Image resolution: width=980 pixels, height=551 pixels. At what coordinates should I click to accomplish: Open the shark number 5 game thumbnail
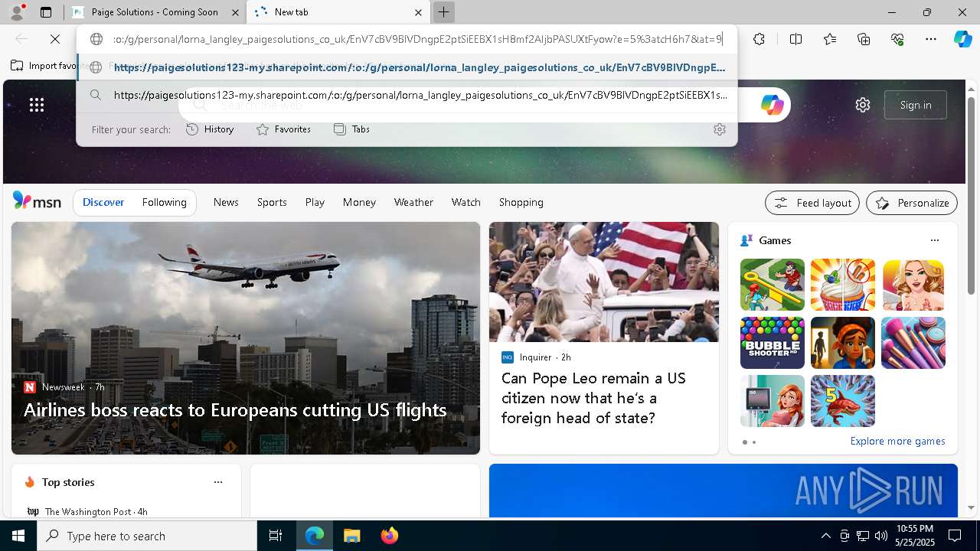point(843,401)
